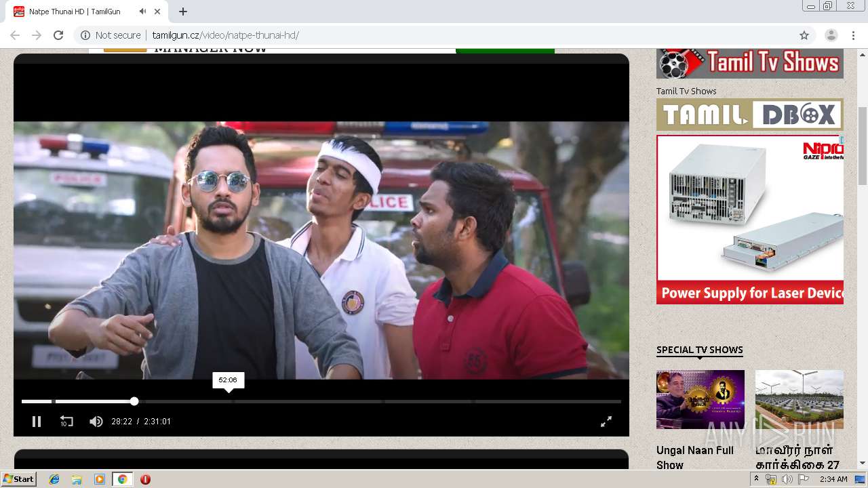Select the Natpe Thunai HD tab

point(88,12)
